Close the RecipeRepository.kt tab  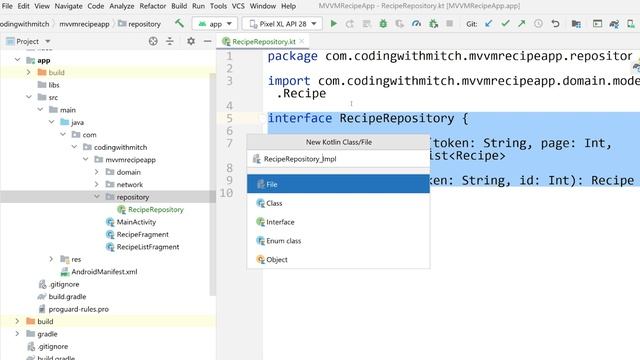point(302,41)
